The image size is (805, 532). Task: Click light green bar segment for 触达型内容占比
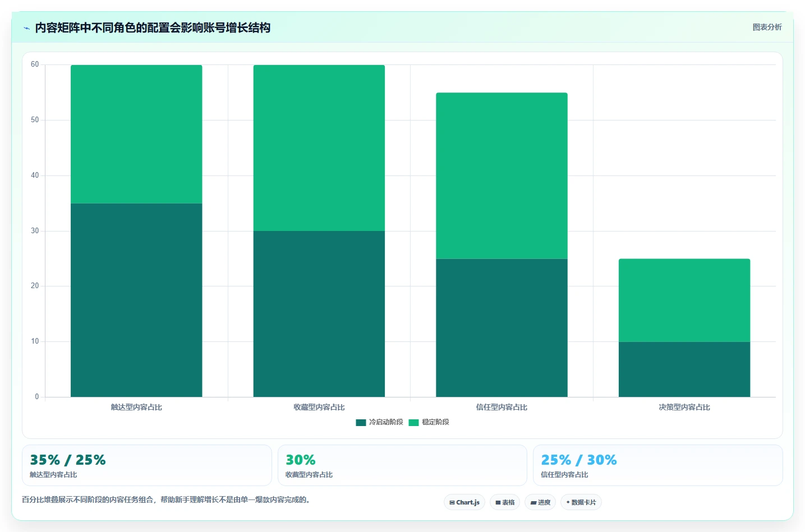coord(136,134)
